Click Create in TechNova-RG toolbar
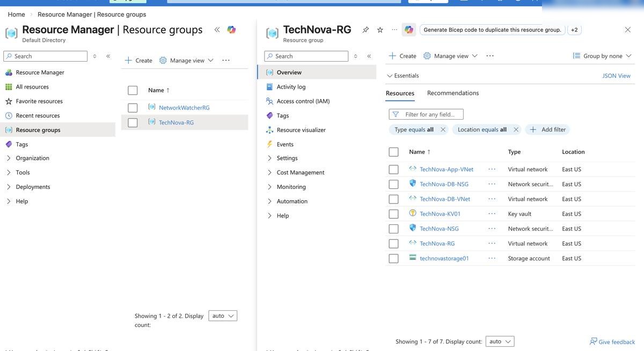This screenshot has height=351, width=644. click(402, 56)
